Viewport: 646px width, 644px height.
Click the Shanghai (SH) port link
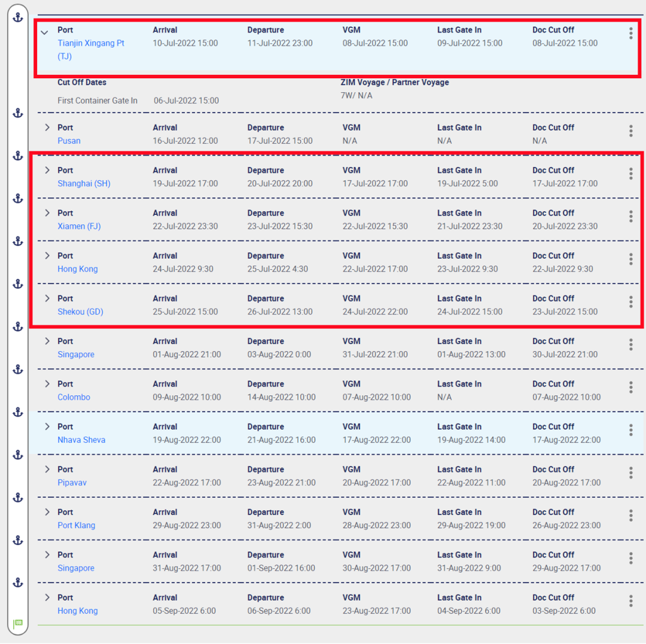[x=84, y=184]
